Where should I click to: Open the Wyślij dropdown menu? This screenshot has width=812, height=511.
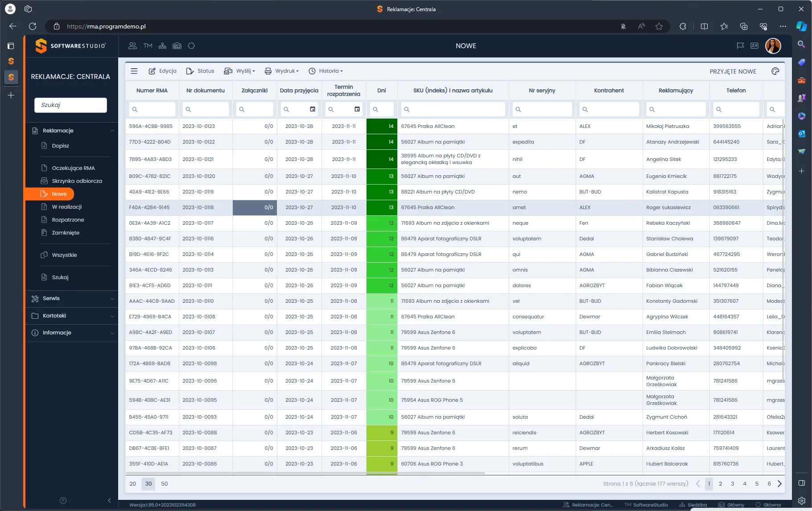(240, 71)
